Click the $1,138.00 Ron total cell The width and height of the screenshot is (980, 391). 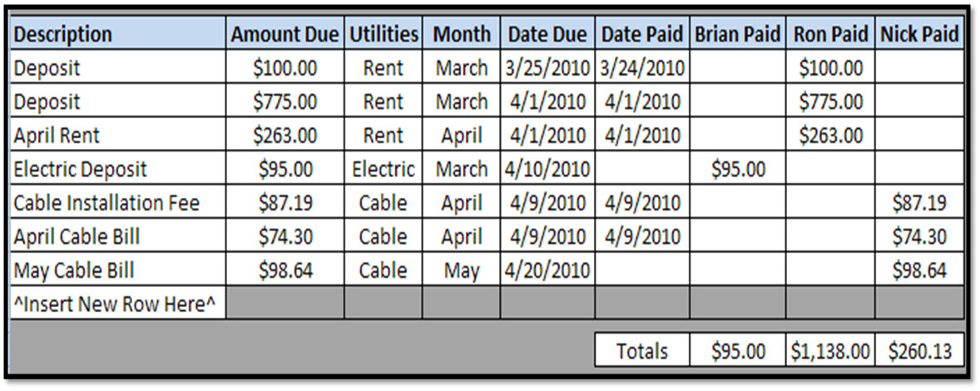[830, 350]
